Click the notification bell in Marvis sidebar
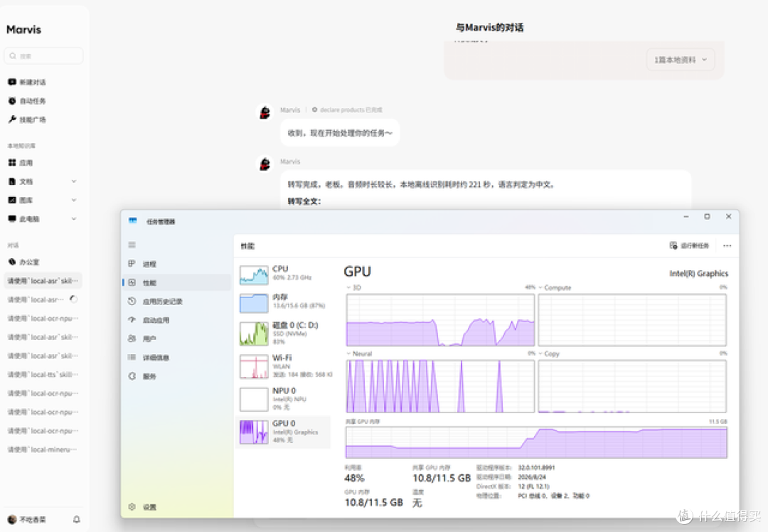Screen dimensions: 768x532 tap(76, 519)
